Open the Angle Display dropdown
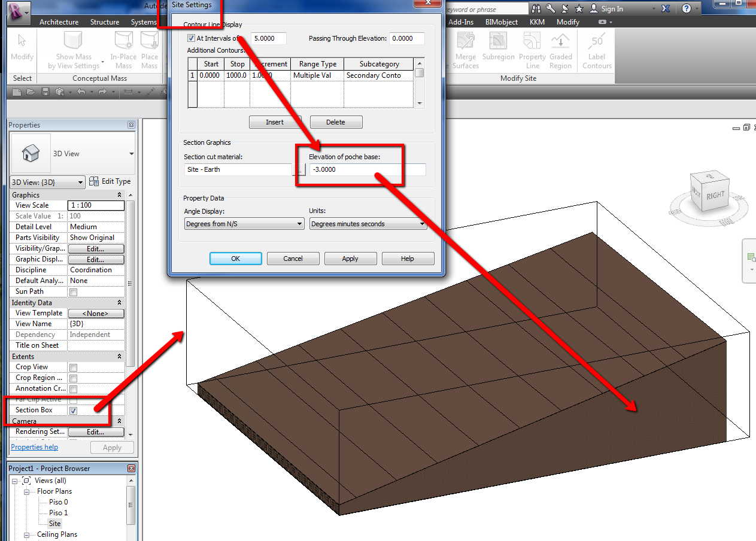The width and height of the screenshot is (756, 541). coord(244,224)
